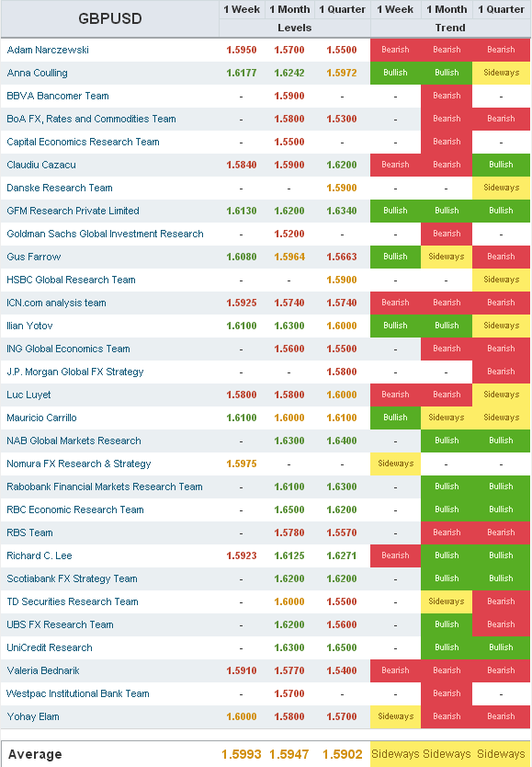Select Average 1 Month level 1.5947
This screenshot has height=767, width=532.
click(x=289, y=754)
